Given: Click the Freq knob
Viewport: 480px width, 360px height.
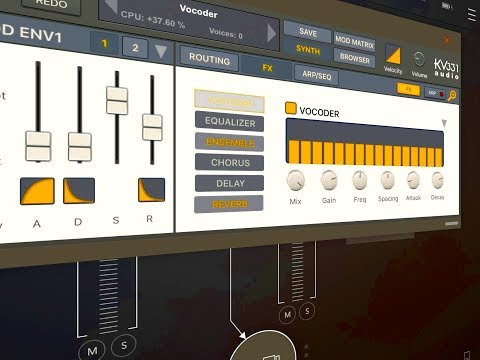Looking at the screenshot, I should tap(360, 180).
